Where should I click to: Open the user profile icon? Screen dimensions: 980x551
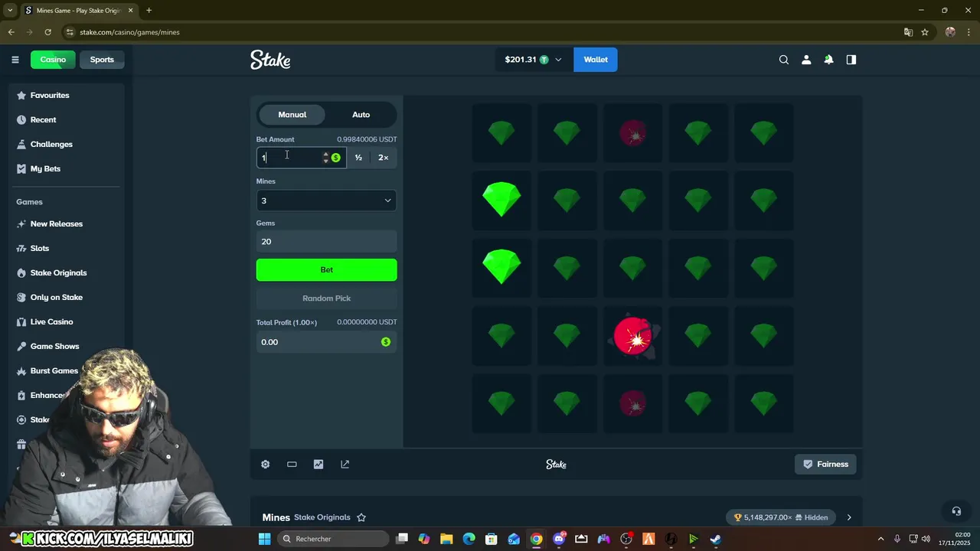tap(806, 60)
